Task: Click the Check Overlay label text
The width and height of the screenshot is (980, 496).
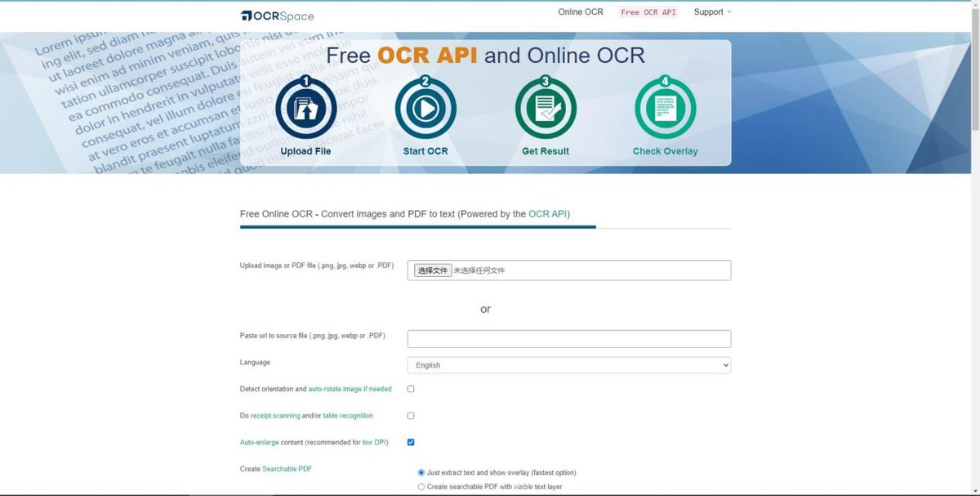Action: (665, 151)
